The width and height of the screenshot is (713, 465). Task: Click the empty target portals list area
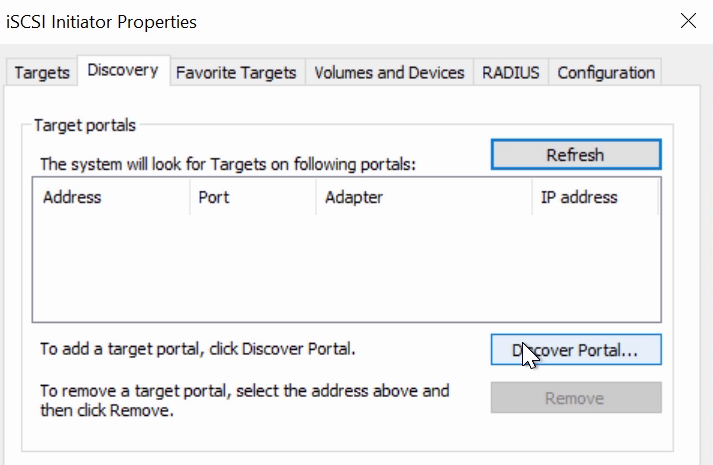click(x=346, y=266)
